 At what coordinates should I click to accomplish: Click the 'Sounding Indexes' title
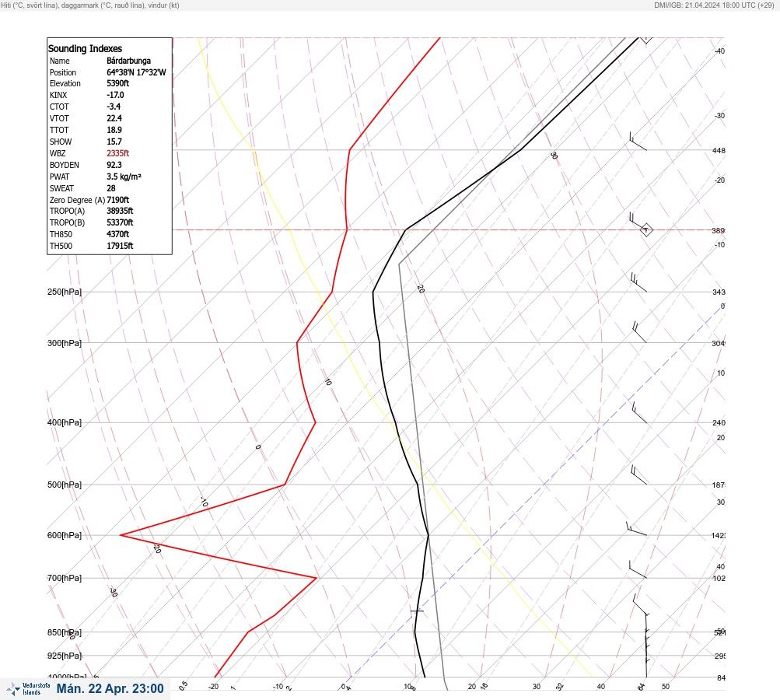click(x=85, y=49)
